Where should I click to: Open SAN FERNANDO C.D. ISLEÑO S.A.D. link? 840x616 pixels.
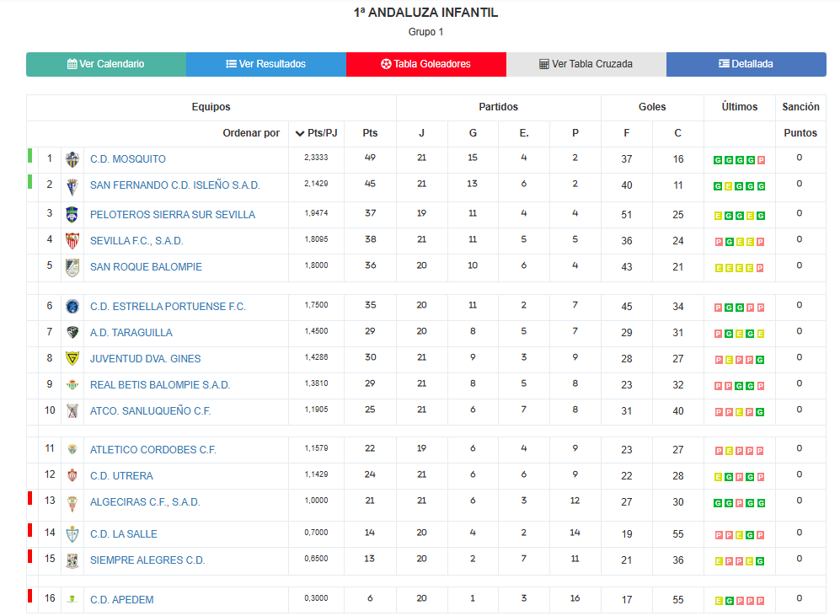pyautogui.click(x=175, y=185)
